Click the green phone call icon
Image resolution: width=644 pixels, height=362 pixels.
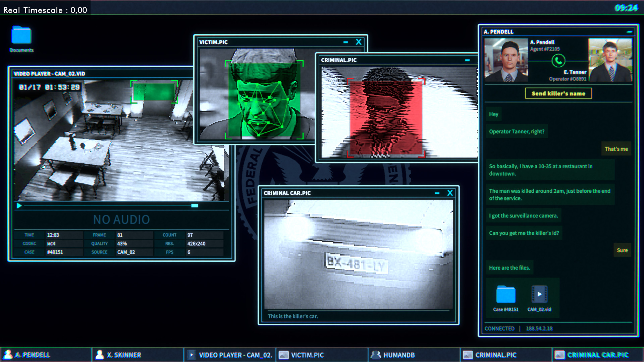(558, 61)
